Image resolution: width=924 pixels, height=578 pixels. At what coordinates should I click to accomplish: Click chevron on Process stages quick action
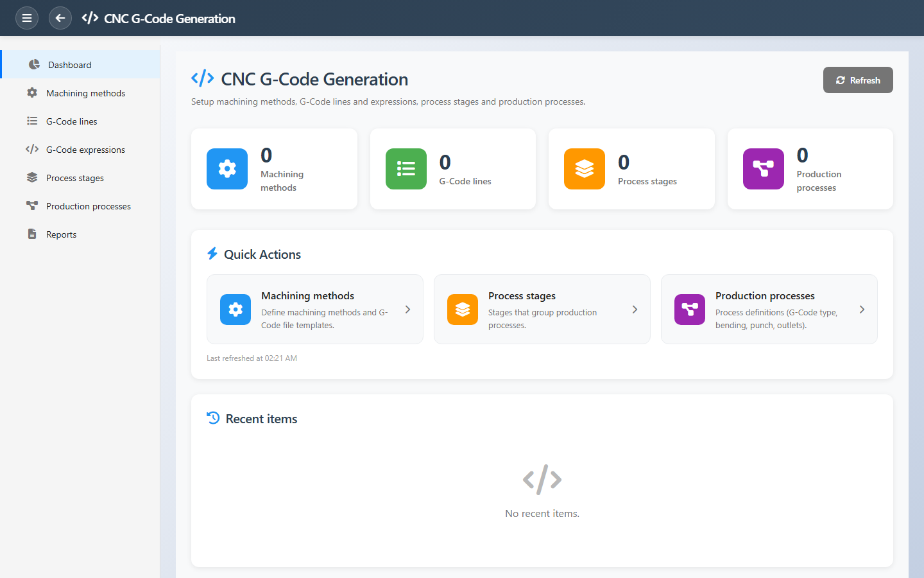[x=635, y=310]
